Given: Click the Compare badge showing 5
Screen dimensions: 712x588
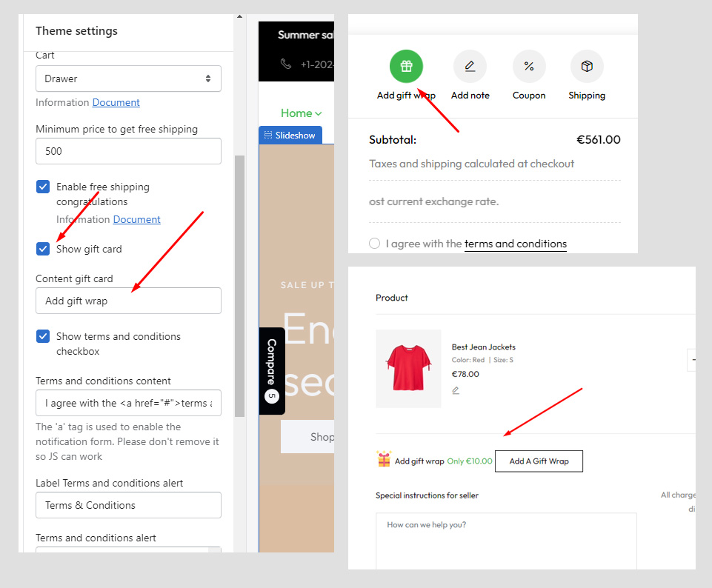Looking at the screenshot, I should point(272,395).
